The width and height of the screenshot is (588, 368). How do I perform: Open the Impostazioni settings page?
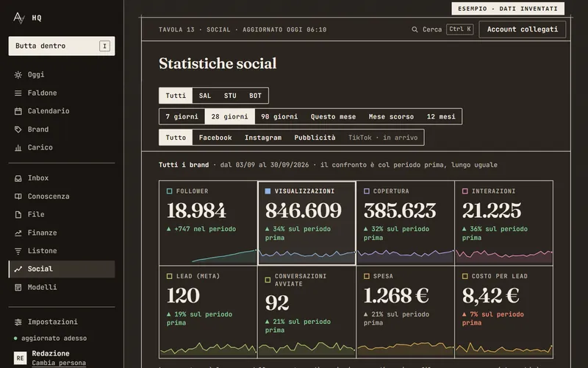point(62,322)
